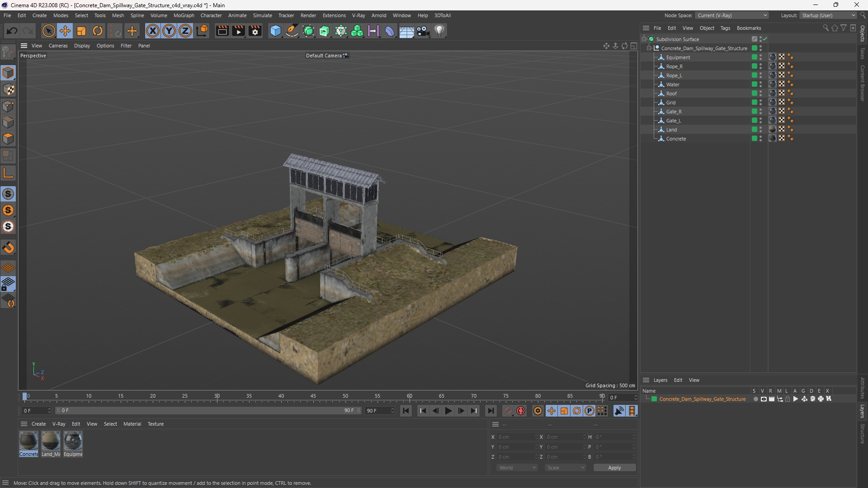Toggle Y axis lock
The image size is (868, 488).
[x=169, y=31]
